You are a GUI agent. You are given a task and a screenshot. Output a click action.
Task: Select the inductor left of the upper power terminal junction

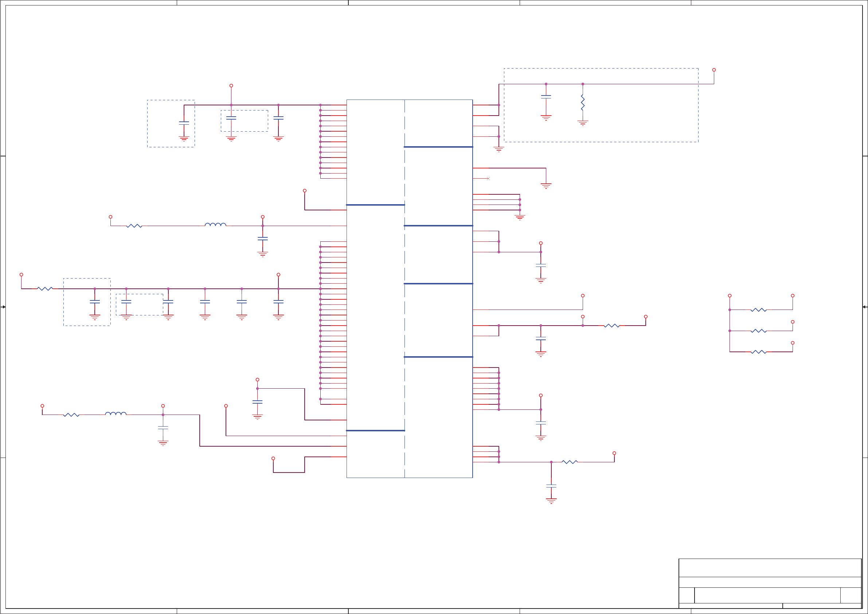click(x=215, y=225)
